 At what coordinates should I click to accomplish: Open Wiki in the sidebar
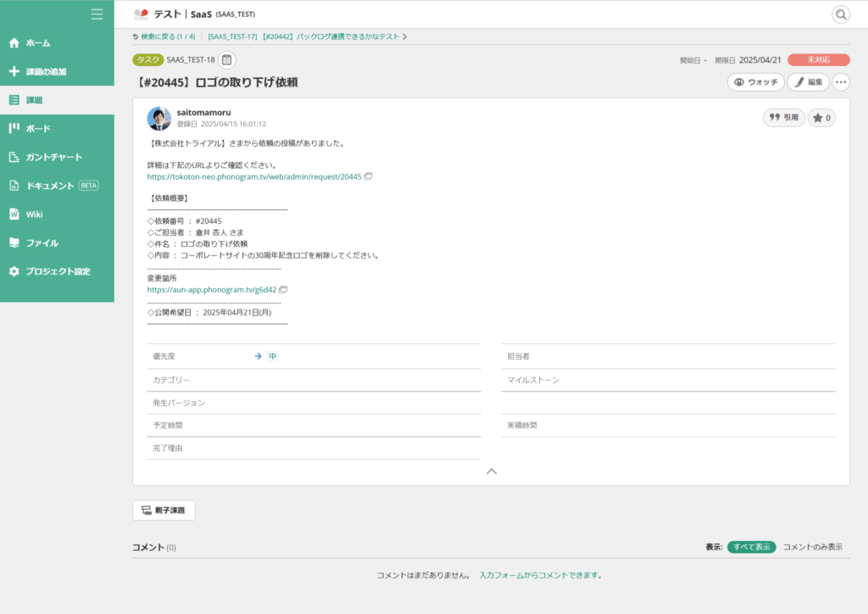pyautogui.click(x=57, y=215)
